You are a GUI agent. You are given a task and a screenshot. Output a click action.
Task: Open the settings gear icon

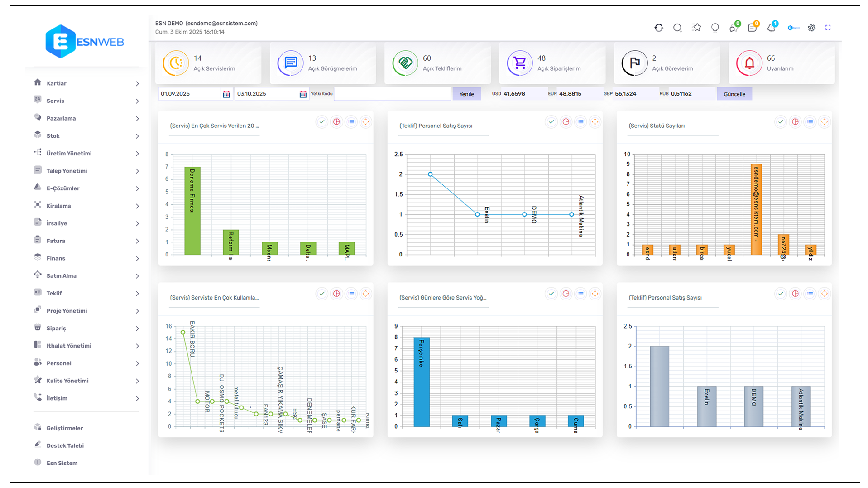(811, 28)
